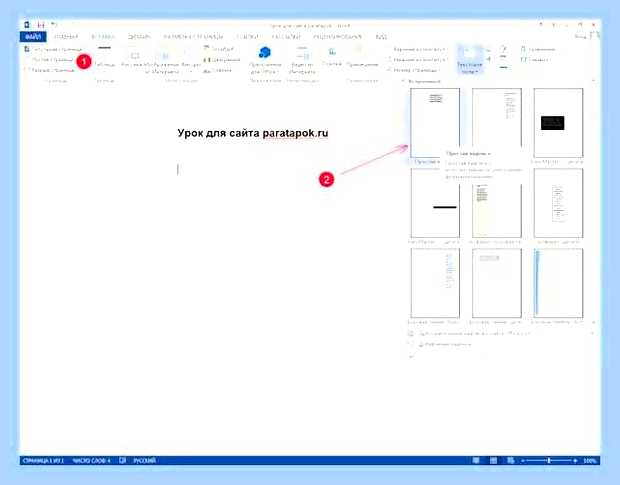Insert a SmartArt graphic
620x485 pixels.
(219, 49)
